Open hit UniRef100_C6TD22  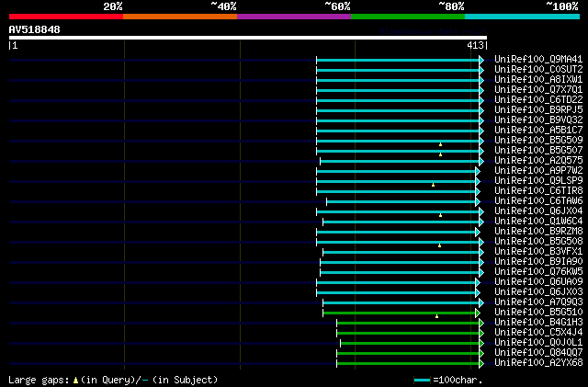538,100
